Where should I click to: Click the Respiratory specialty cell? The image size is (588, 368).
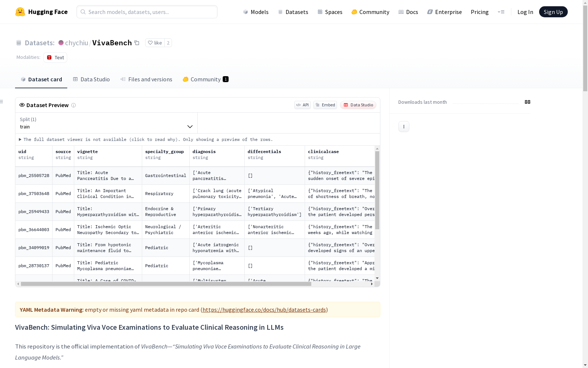pyautogui.click(x=166, y=194)
